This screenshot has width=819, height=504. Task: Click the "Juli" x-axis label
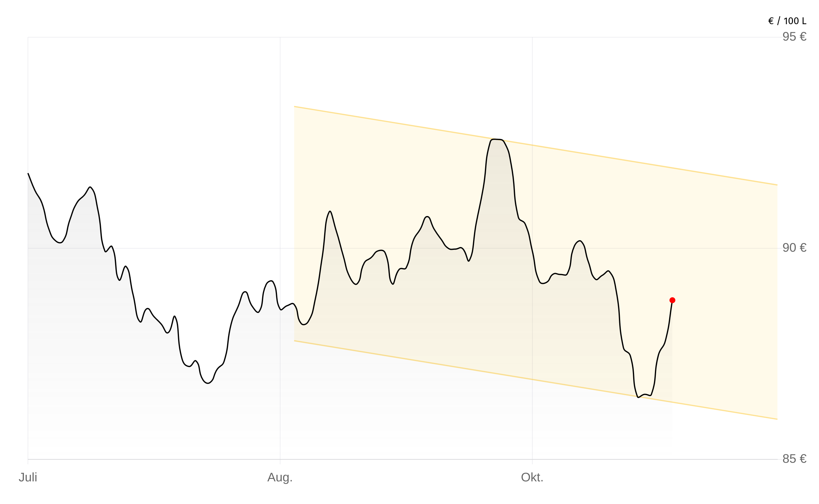pos(28,477)
